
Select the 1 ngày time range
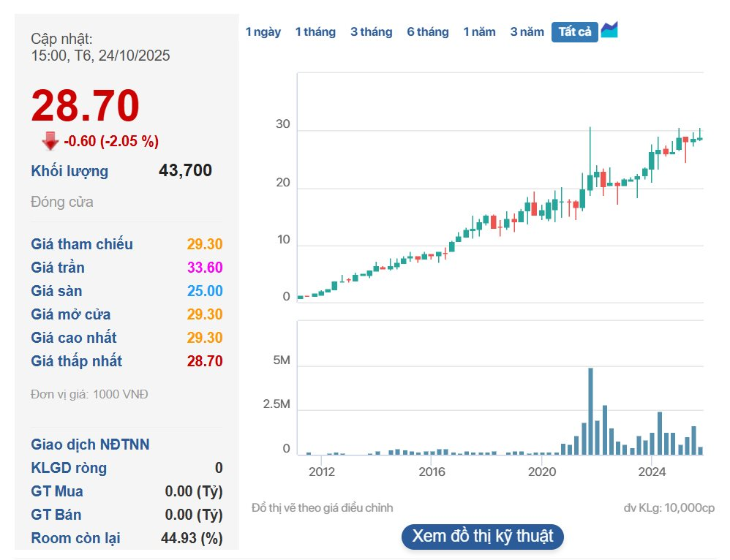click(263, 32)
